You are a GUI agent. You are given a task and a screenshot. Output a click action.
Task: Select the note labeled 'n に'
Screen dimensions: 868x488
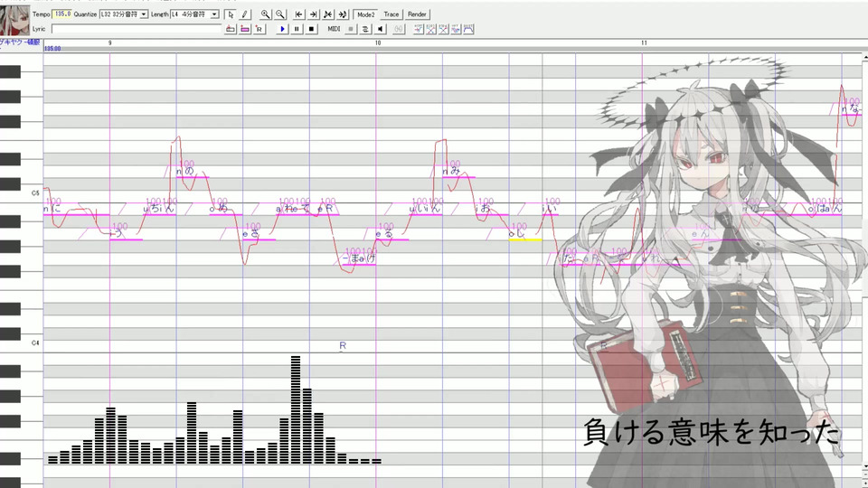[76, 210]
